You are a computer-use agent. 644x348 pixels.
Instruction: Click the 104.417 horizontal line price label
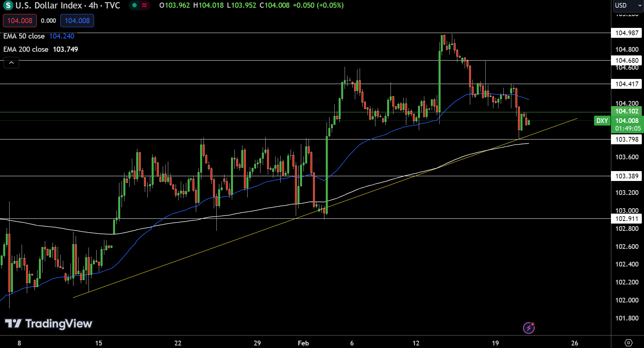click(627, 84)
